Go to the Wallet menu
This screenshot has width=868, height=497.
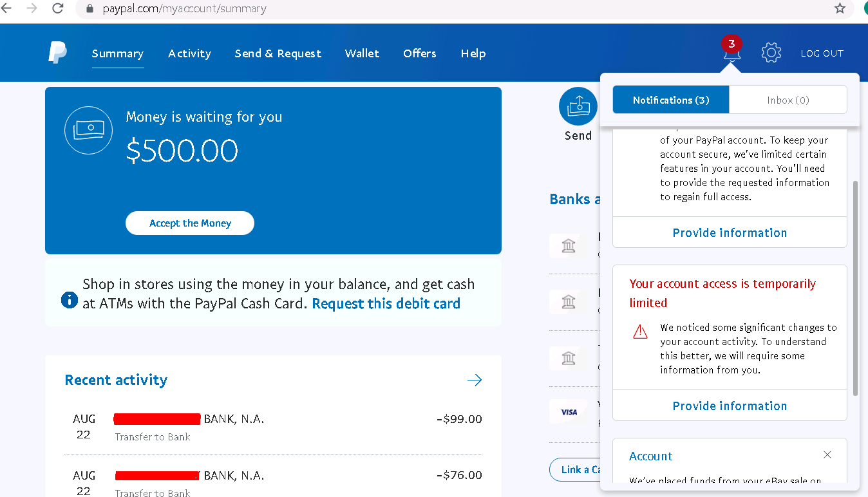362,53
